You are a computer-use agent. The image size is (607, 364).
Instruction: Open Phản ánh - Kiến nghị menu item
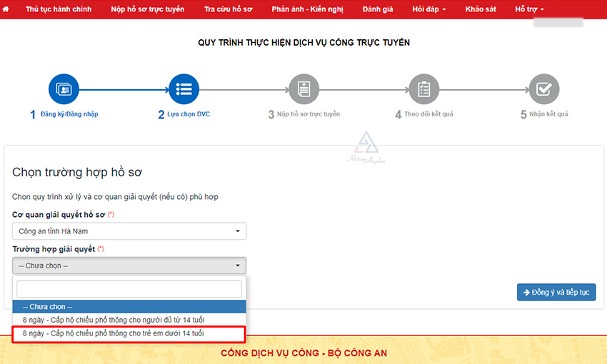click(x=308, y=9)
